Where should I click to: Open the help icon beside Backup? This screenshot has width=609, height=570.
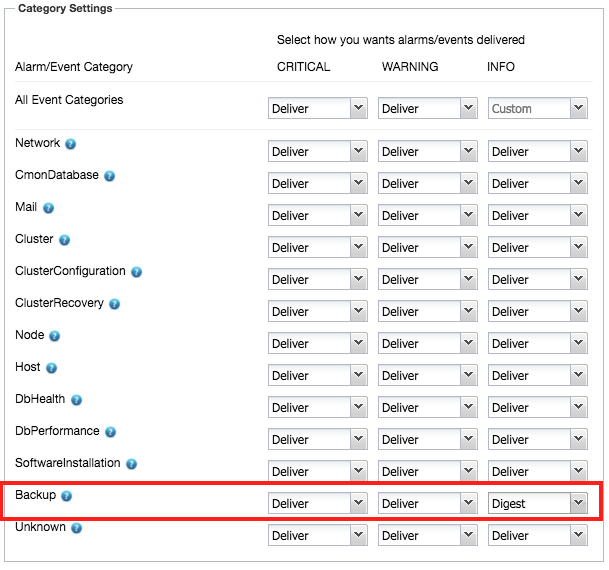[x=67, y=496]
